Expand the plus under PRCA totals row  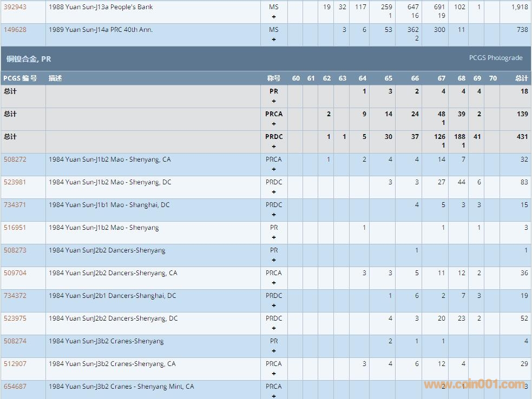(274, 124)
